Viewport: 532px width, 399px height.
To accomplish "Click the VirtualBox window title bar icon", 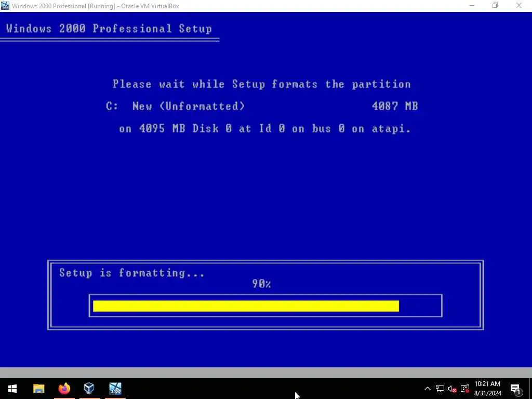I will click(5, 6).
